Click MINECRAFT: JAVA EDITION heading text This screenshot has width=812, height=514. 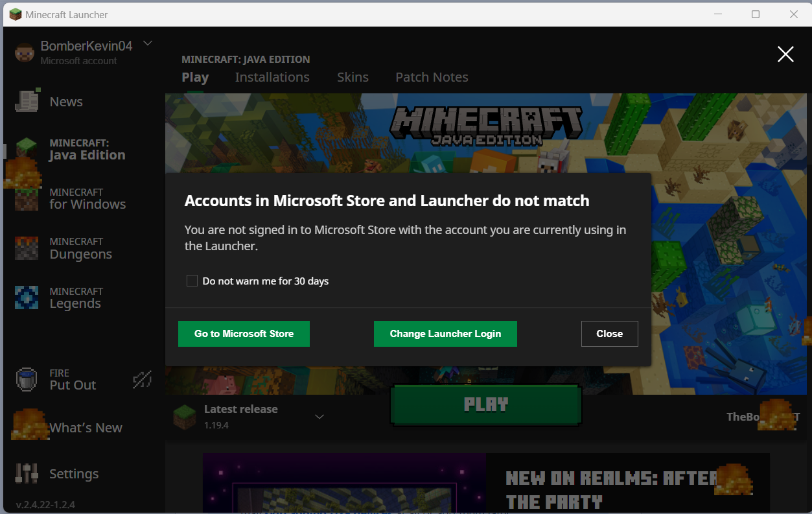tap(246, 59)
